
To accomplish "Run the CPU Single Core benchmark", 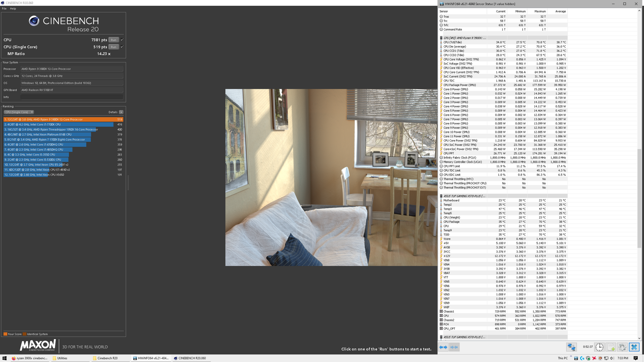I will 113,47.
